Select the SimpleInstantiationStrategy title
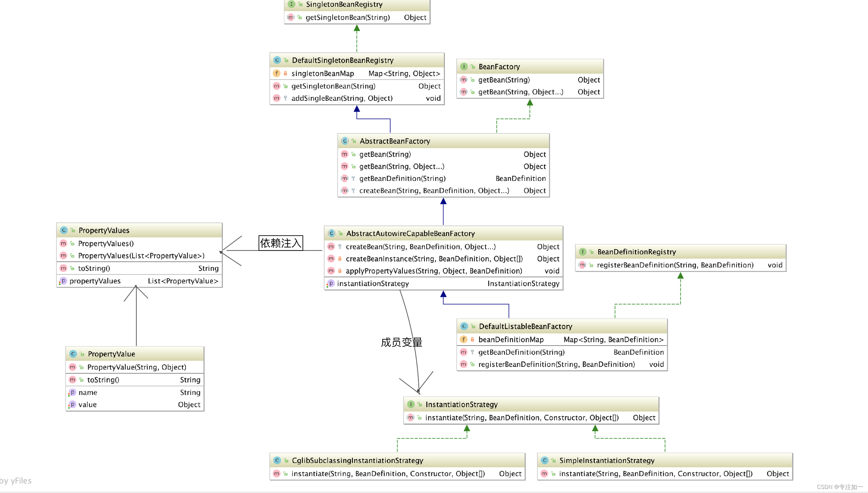The height and width of the screenshot is (493, 868). [x=607, y=461]
